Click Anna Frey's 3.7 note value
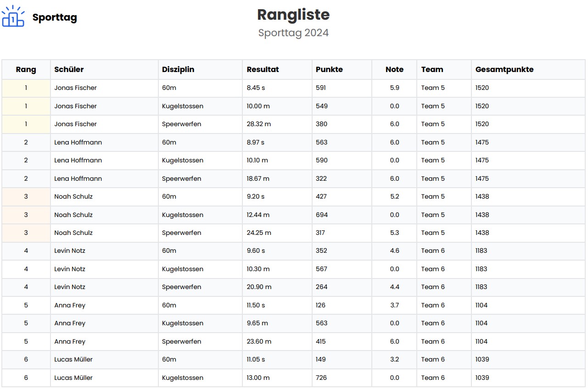This screenshot has width=588, height=390. [x=394, y=305]
